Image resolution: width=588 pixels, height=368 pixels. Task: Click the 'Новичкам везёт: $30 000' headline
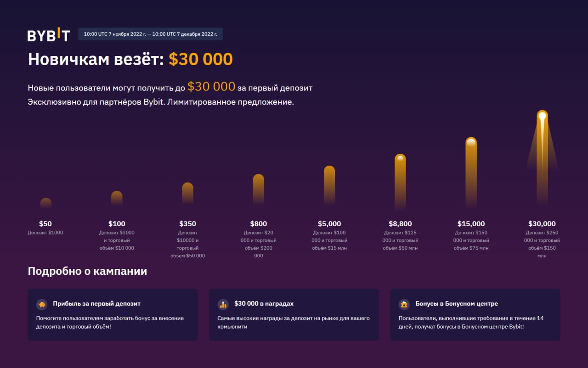[130, 60]
